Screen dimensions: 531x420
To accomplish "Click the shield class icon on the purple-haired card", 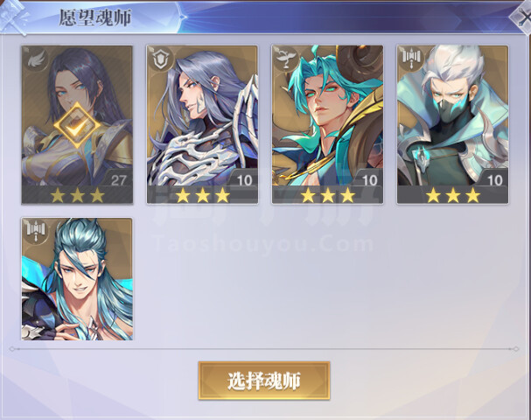I will (x=160, y=60).
